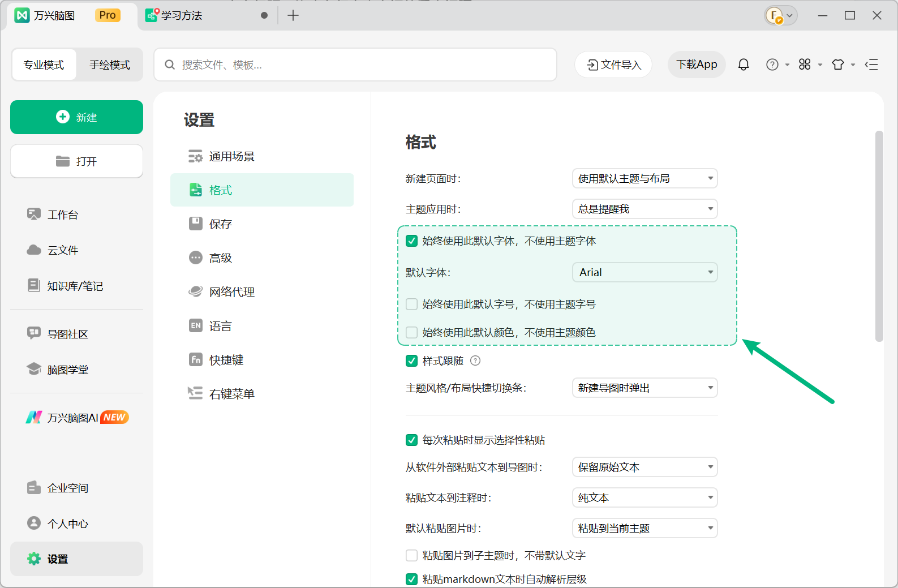Open the 主题应用时 dropdown
The image size is (898, 588).
[x=645, y=209]
